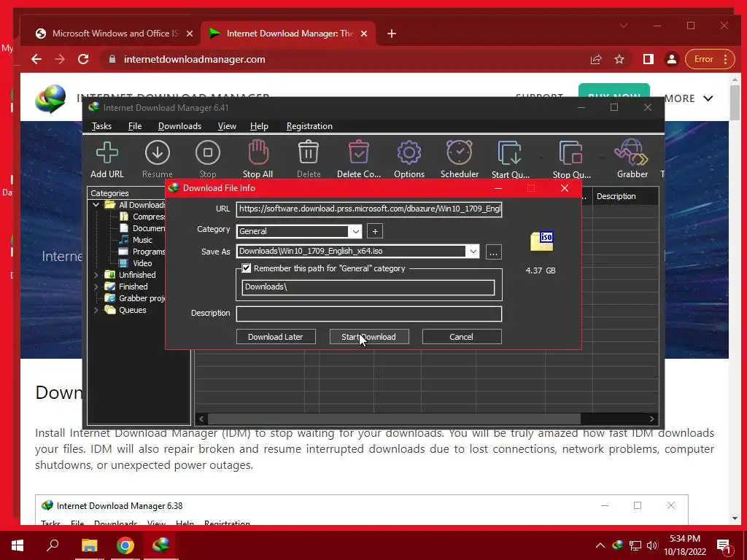Click the horizontal scrollbar right arrow
Image resolution: width=747 pixels, height=560 pixels.
(651, 419)
